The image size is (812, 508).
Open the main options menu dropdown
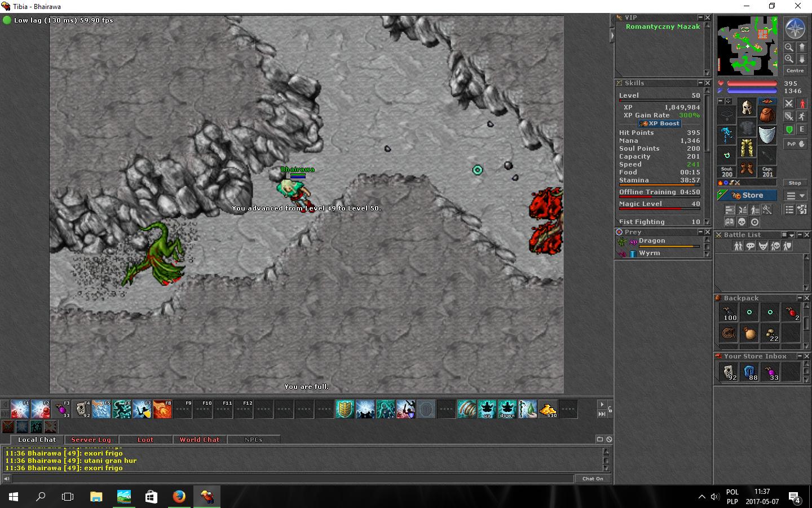tap(796, 195)
